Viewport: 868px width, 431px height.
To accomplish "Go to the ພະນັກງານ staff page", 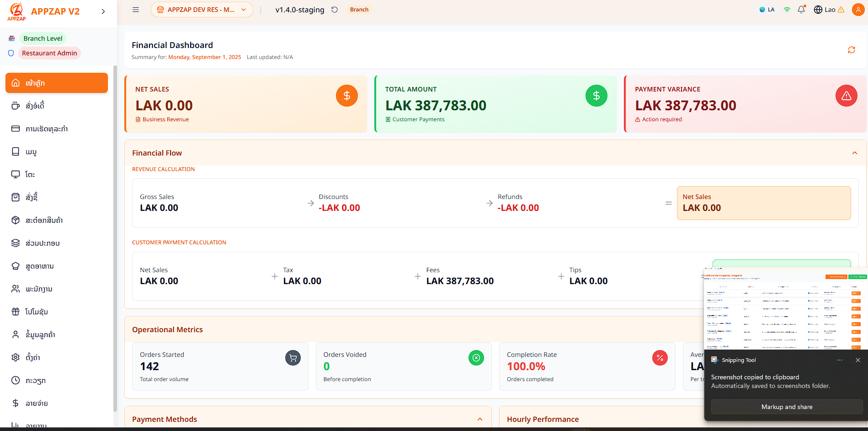I will [x=39, y=289].
